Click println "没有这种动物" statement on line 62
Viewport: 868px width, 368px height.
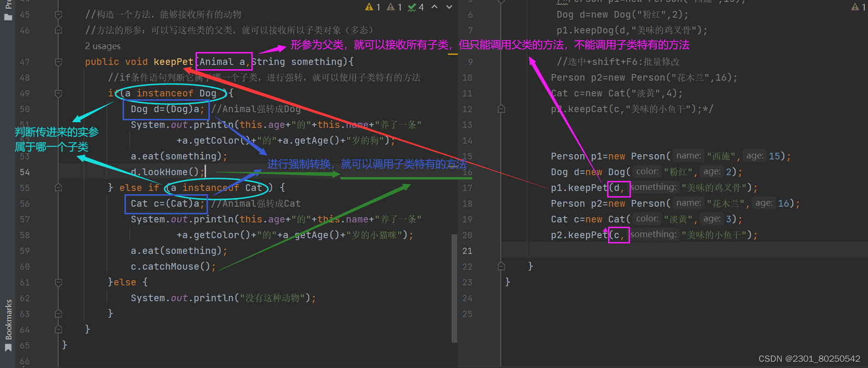223,298
